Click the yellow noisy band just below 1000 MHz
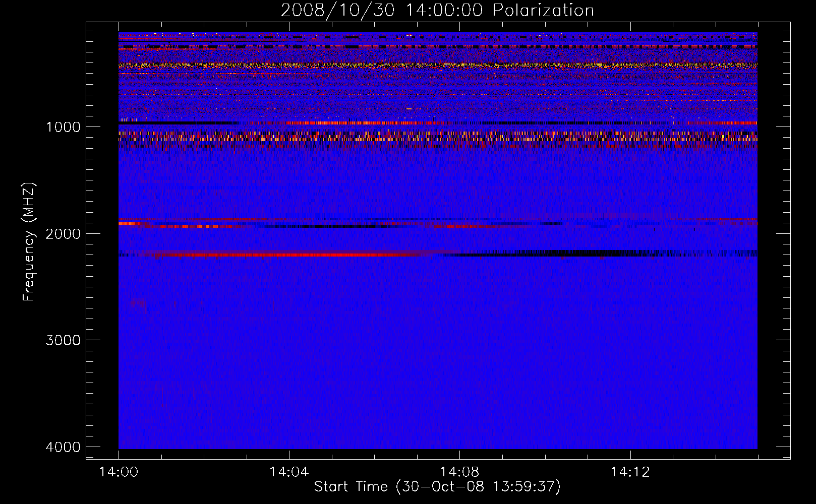 coord(438,136)
